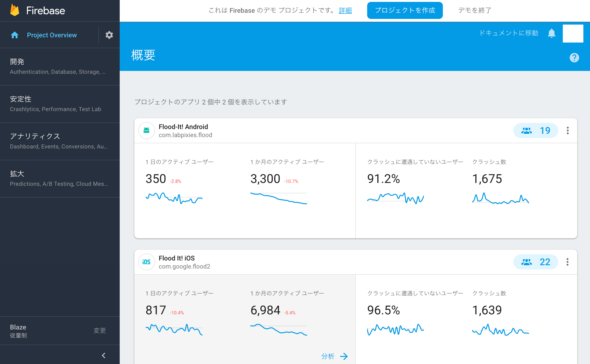Open the 分析 link on iOS card
Image resolution: width=590 pixels, height=364 pixels.
pyautogui.click(x=328, y=356)
